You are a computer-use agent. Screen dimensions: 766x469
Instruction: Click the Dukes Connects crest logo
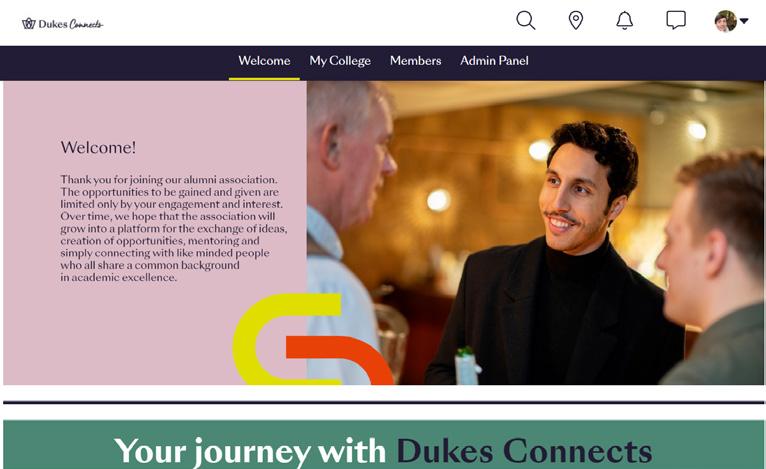[29, 23]
